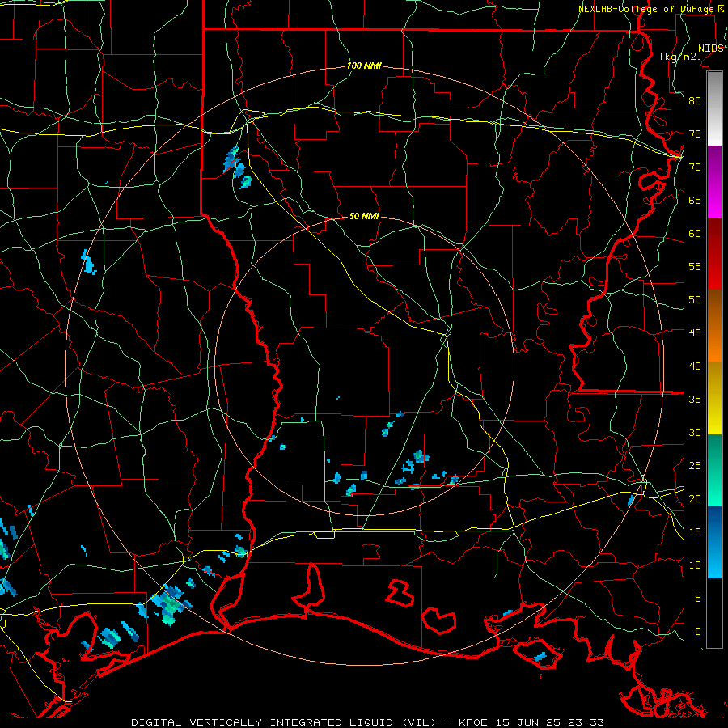Select the 25 value on the VIL scale

(695, 466)
